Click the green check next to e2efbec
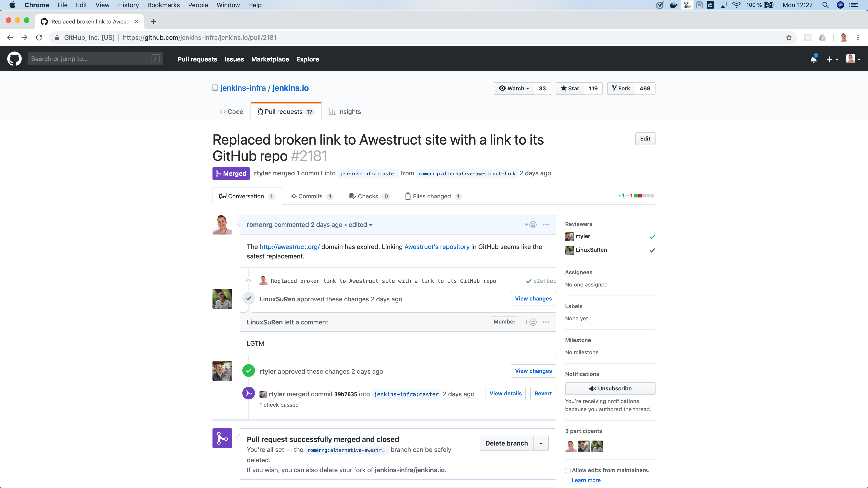The image size is (868, 488). coord(529,281)
